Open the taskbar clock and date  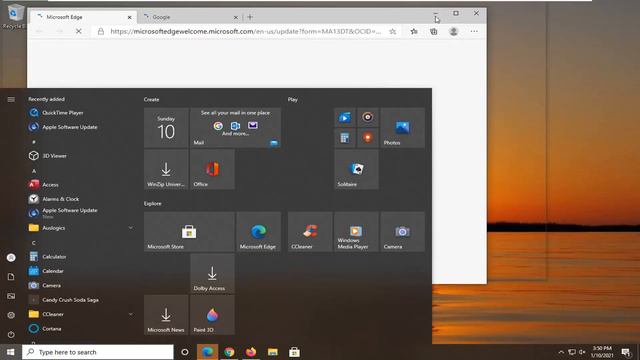tap(602, 352)
